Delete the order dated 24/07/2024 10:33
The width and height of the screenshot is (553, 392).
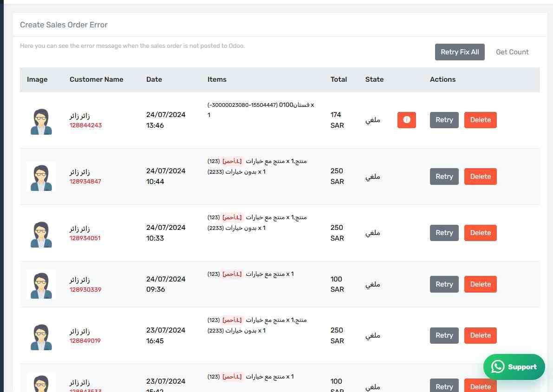(481, 233)
